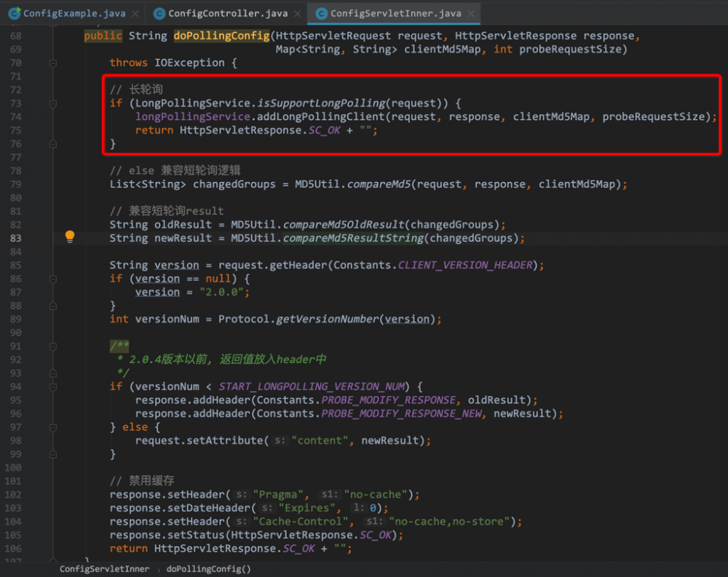The height and width of the screenshot is (577, 728).
Task: Collapse the method body fold at line 70
Action: [x=53, y=63]
